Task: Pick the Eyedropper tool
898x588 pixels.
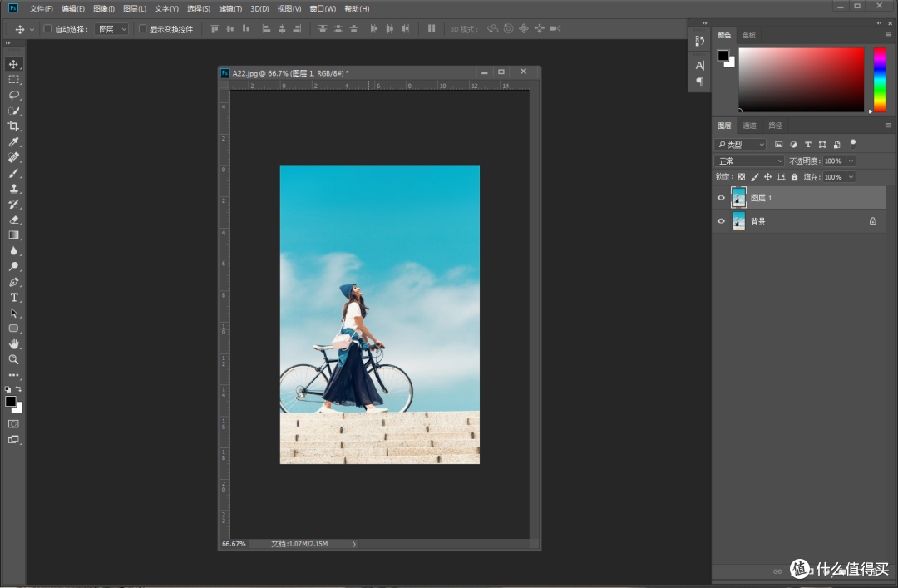Action: click(13, 141)
